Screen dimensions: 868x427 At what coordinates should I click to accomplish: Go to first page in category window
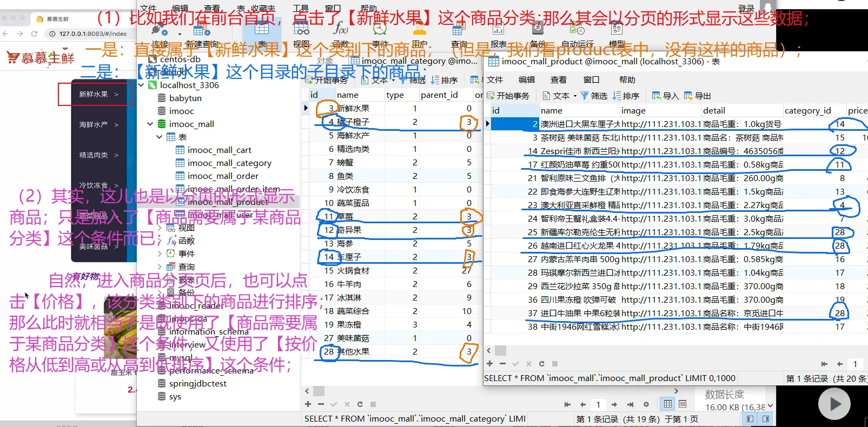[567, 404]
